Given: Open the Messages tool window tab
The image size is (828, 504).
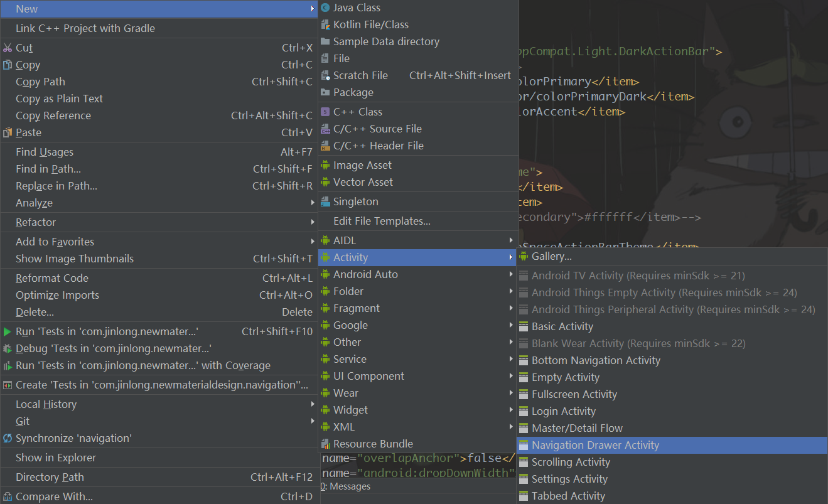Looking at the screenshot, I should [345, 486].
